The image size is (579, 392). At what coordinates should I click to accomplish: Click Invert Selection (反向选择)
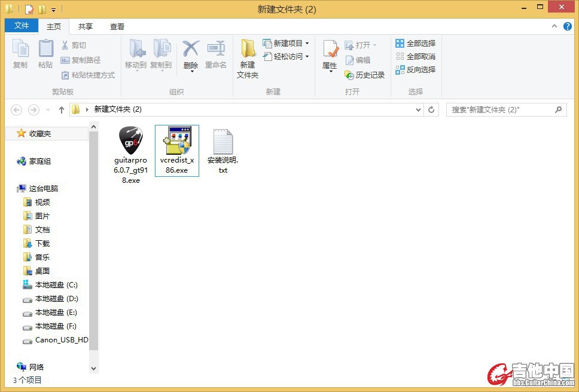415,69
